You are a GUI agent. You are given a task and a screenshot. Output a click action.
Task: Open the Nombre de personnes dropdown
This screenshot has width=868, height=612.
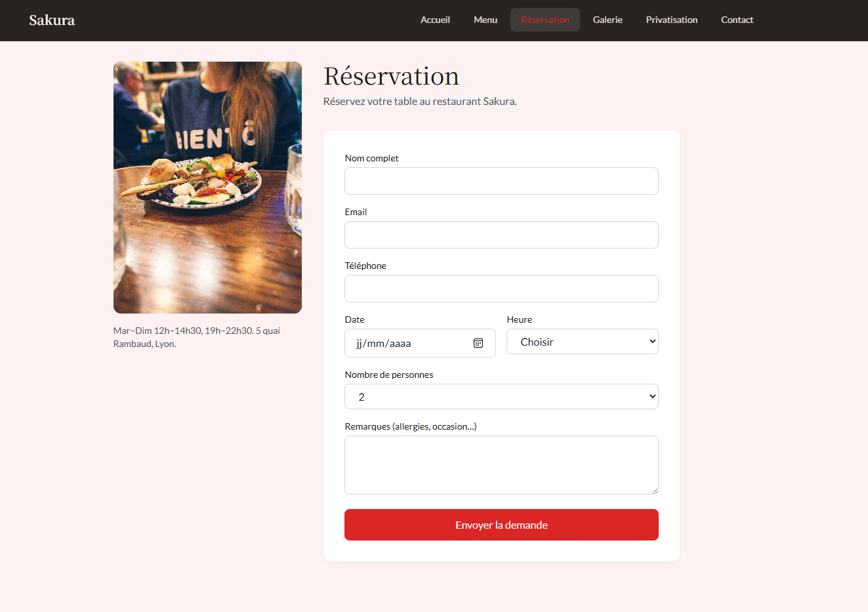click(x=501, y=397)
